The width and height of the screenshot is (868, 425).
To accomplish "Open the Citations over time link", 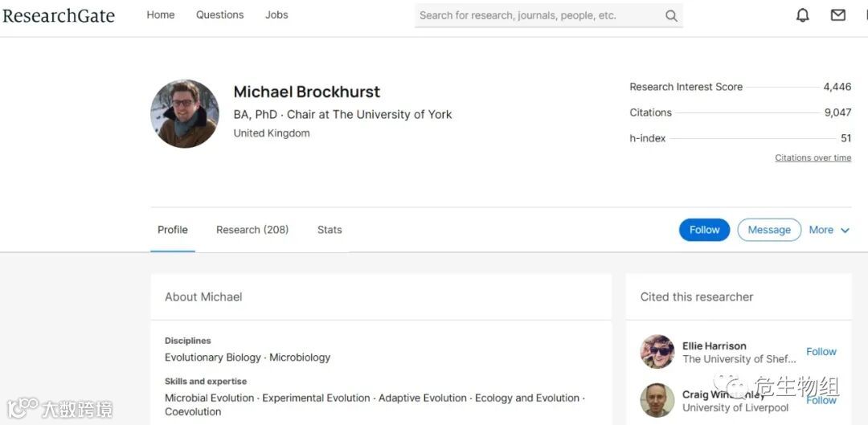I will click(x=813, y=158).
